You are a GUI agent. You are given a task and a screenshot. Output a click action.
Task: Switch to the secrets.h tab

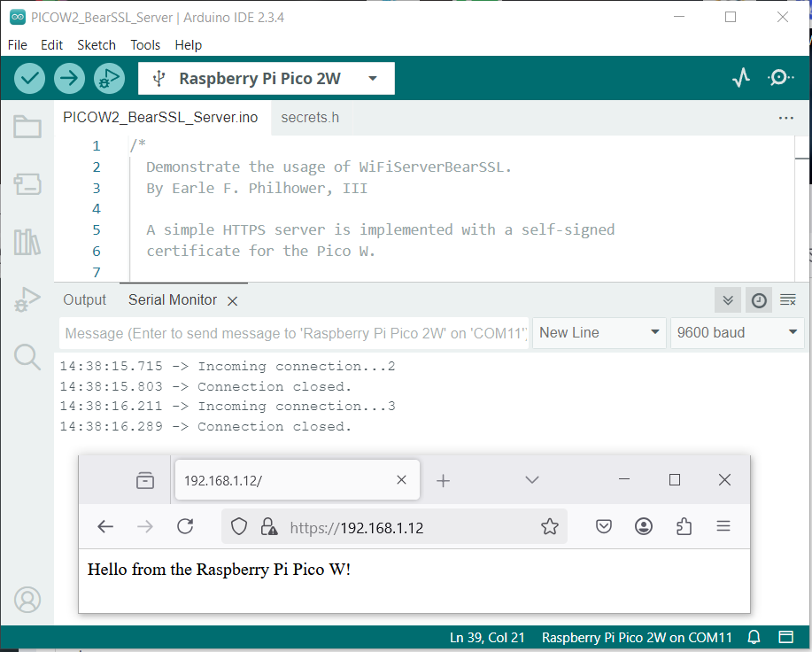[x=310, y=118]
